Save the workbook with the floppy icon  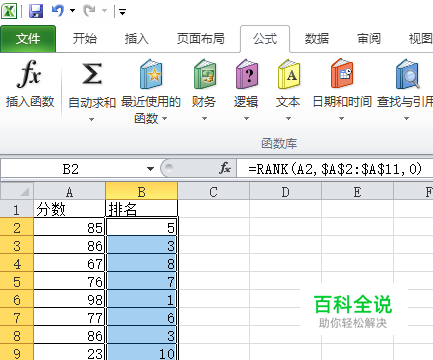tap(36, 11)
